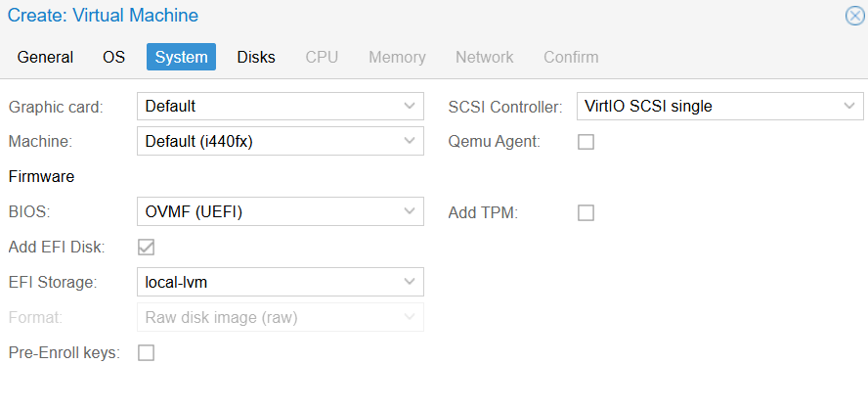Screen dimensions: 868x410
Task: Toggle the Add EFI Disk checkbox
Action: [147, 248]
